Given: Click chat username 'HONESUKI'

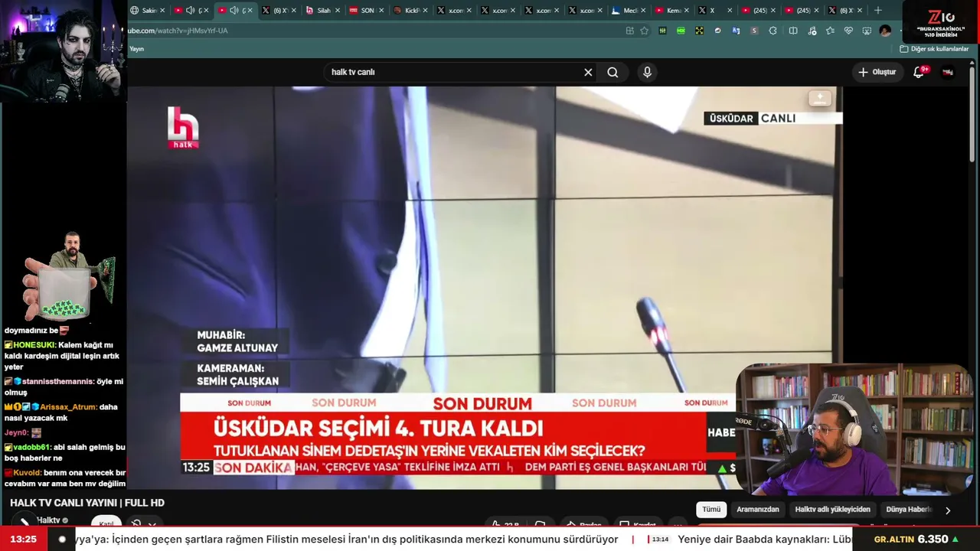Looking at the screenshot, I should click(x=34, y=345).
